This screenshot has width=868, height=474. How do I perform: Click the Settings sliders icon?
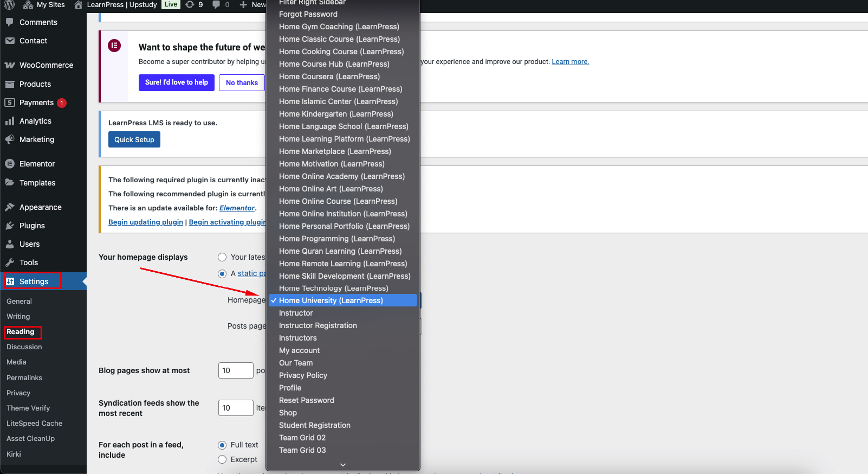pyautogui.click(x=10, y=281)
